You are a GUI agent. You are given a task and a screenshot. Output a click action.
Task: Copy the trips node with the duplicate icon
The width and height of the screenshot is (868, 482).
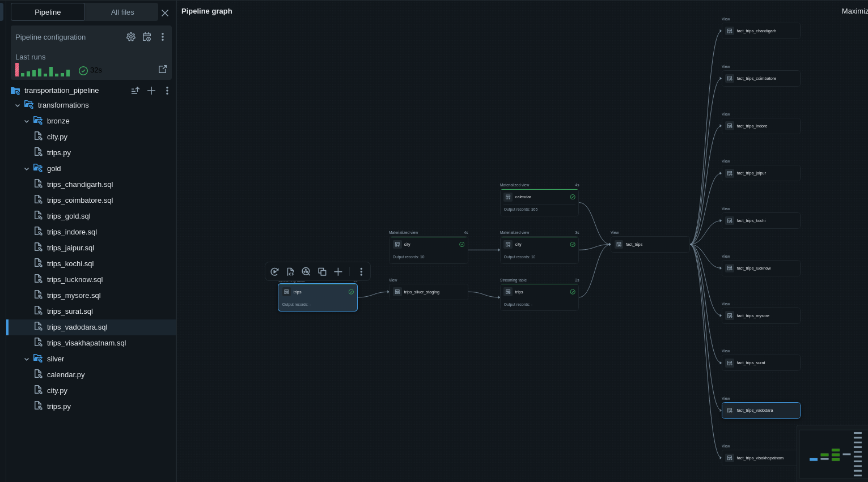322,271
